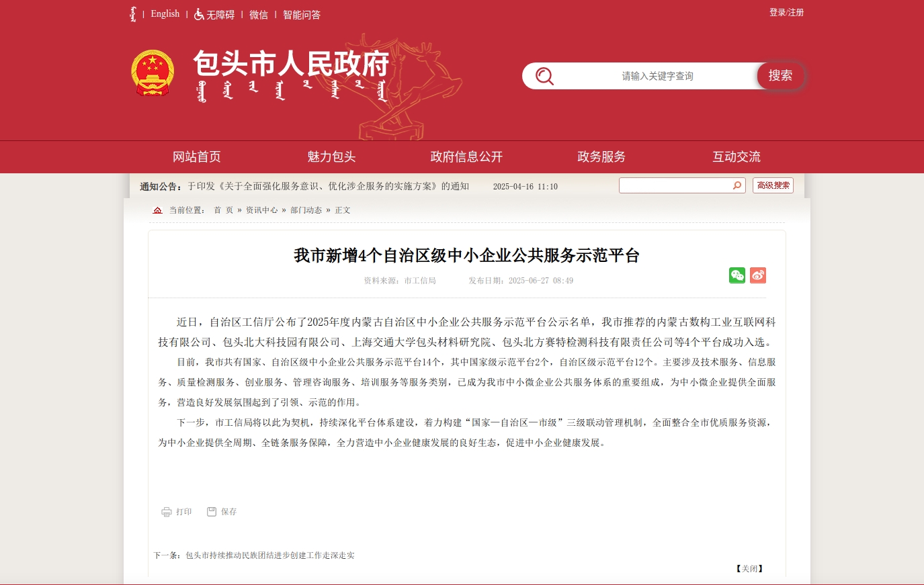Click the home icon in breadcrumb
This screenshot has height=585, width=924.
click(x=158, y=210)
